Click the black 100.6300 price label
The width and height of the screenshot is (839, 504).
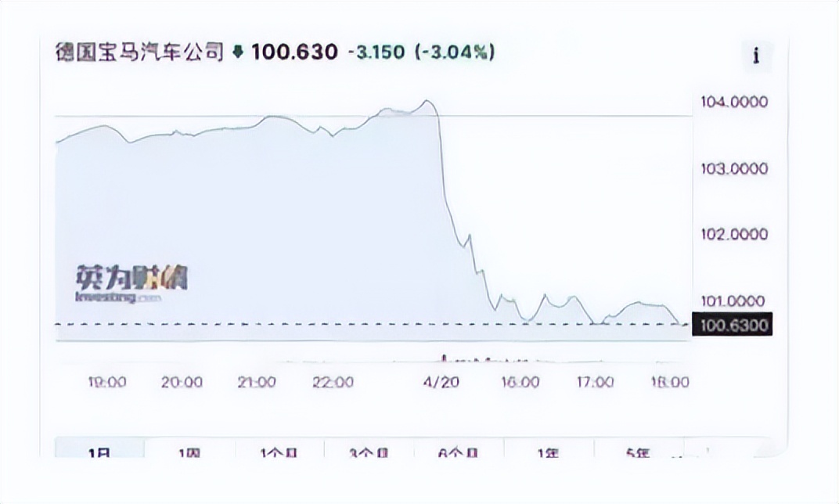733,324
